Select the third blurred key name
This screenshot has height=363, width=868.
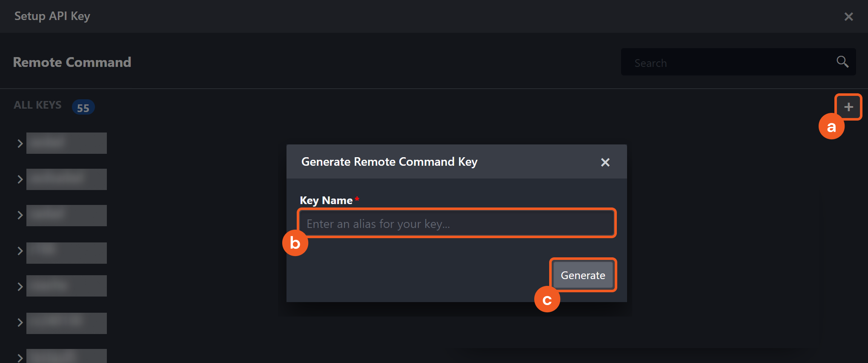(x=66, y=216)
